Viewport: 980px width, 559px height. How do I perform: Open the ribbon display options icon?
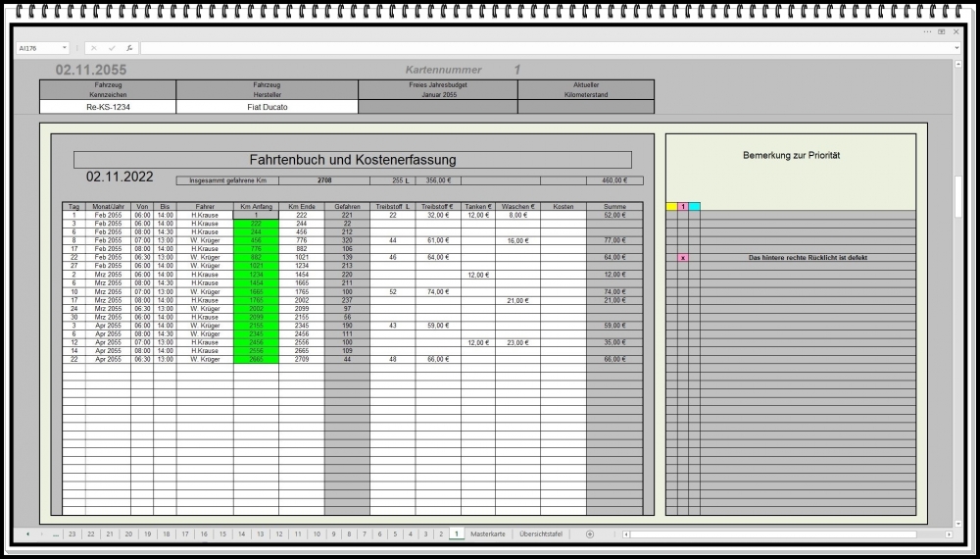[x=942, y=31]
